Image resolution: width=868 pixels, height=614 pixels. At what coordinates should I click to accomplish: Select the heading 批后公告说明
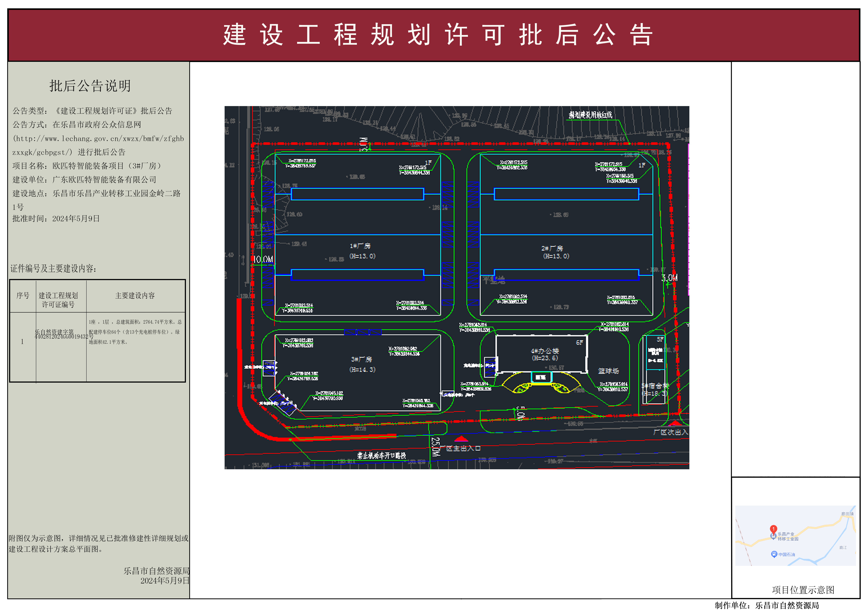pos(90,86)
